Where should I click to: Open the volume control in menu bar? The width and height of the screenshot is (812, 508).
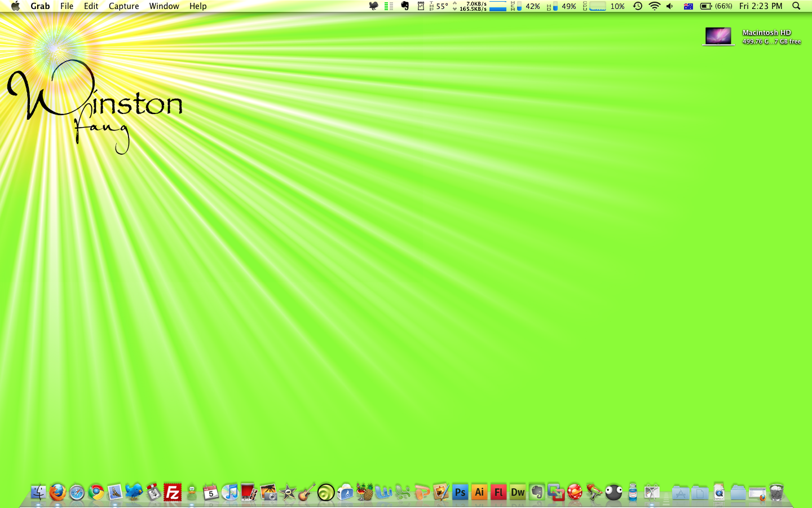[x=670, y=6]
